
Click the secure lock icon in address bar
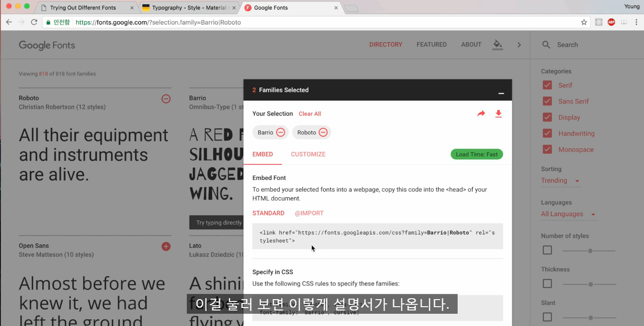pyautogui.click(x=48, y=22)
